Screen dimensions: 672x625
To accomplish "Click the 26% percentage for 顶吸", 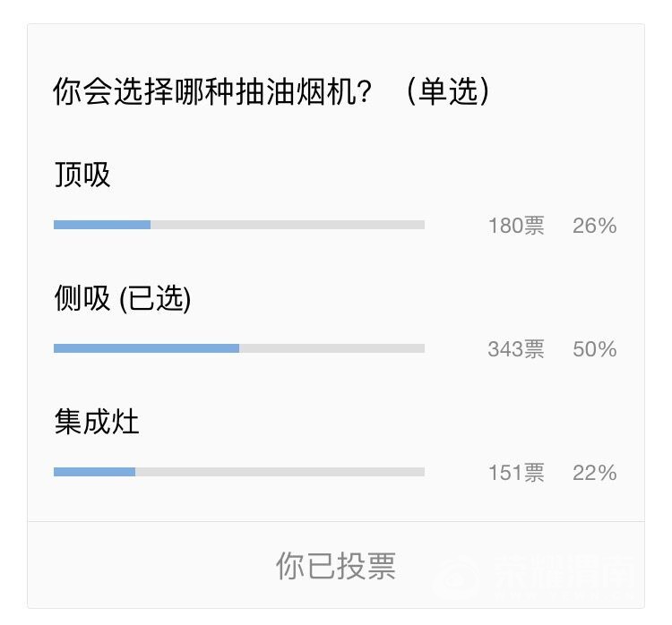I will pos(595,226).
